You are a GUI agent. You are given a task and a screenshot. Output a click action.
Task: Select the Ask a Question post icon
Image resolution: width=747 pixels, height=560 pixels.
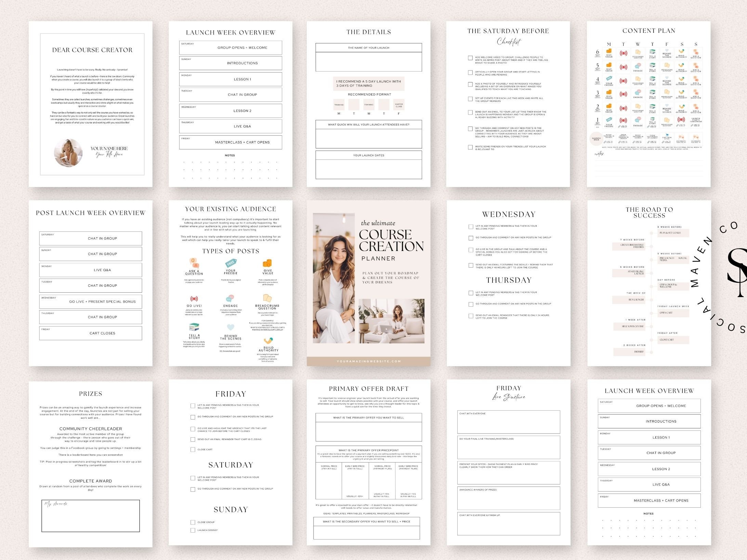coord(194,263)
